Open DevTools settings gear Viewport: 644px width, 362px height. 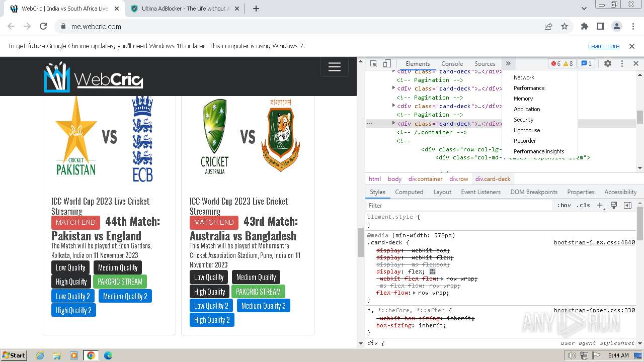click(608, 64)
